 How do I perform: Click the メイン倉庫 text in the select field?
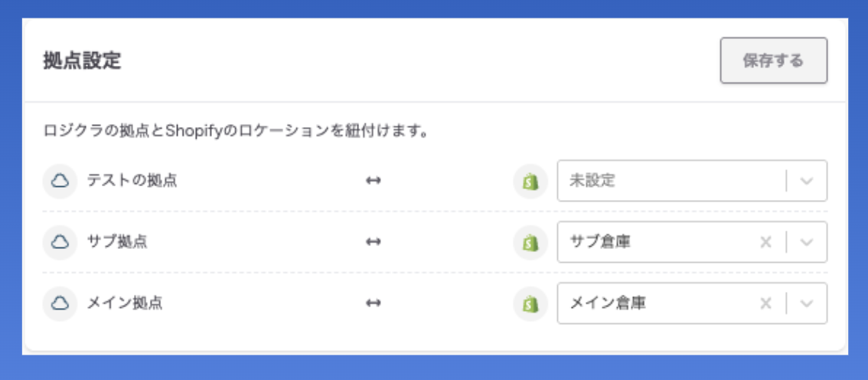tap(608, 303)
